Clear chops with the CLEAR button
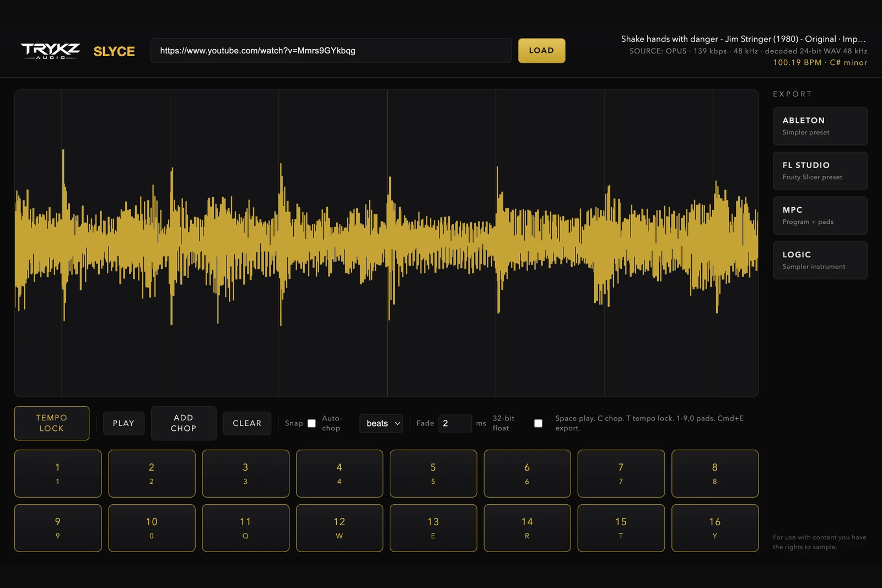The height and width of the screenshot is (588, 882). coord(247,423)
